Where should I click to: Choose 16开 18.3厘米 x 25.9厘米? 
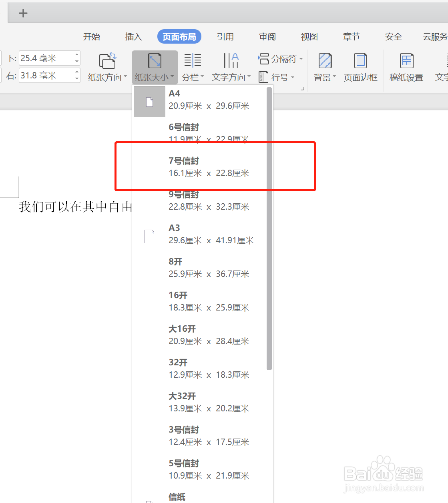[x=200, y=301]
